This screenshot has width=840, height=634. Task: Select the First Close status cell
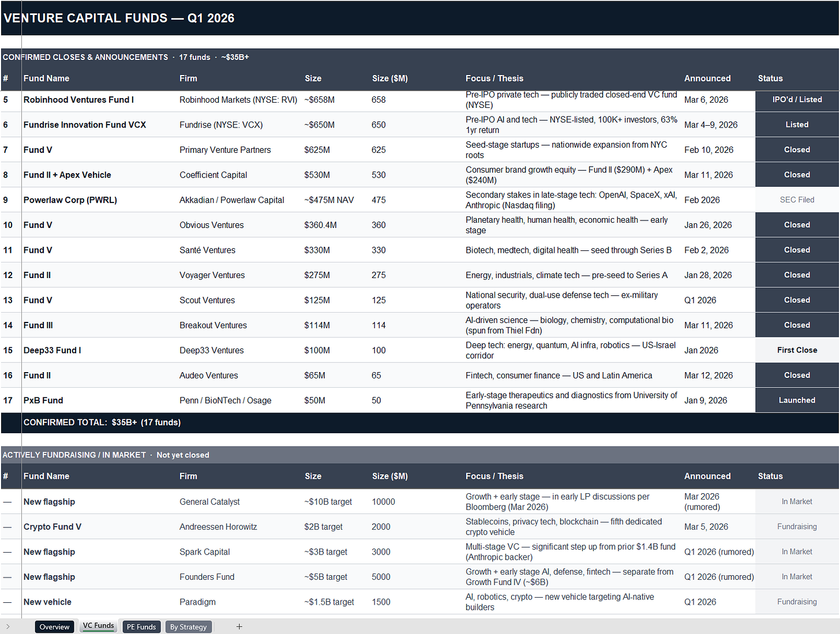coord(797,350)
